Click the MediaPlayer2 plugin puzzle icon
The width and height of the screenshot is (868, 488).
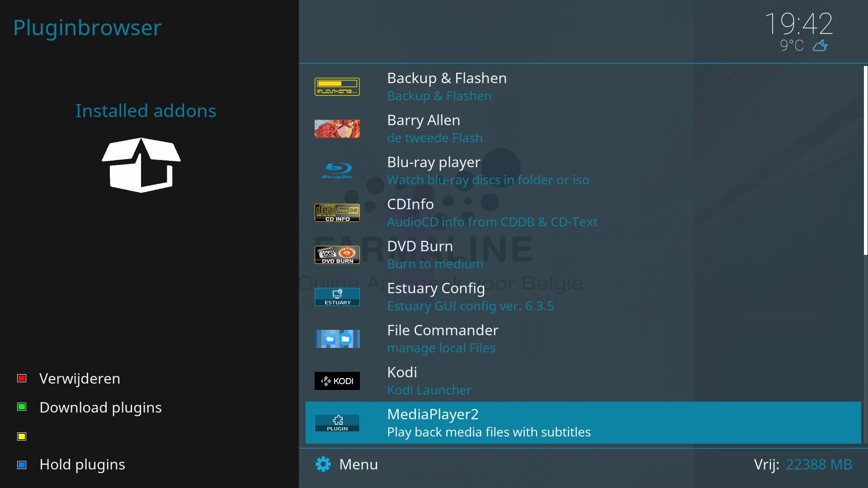coord(337,423)
